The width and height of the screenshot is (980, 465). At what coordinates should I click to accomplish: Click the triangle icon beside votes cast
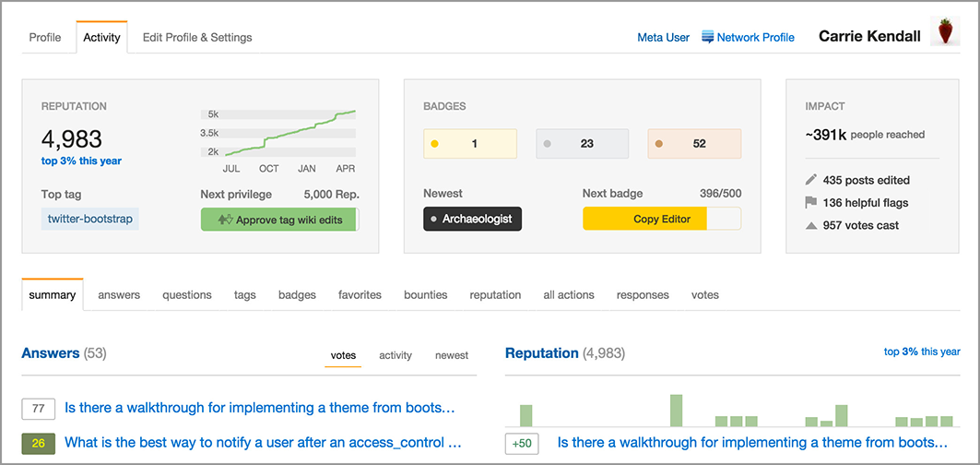click(x=811, y=225)
